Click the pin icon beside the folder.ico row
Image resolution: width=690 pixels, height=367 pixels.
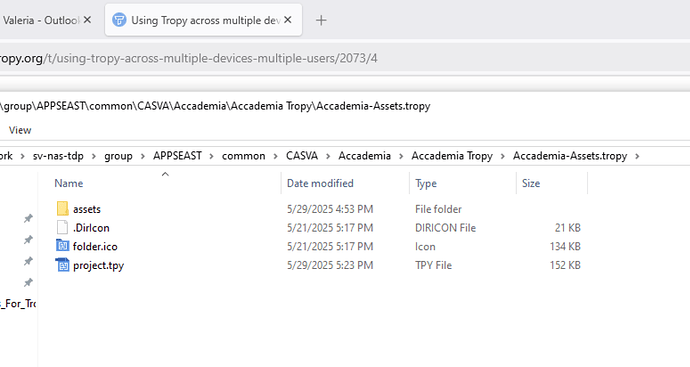pos(28,261)
